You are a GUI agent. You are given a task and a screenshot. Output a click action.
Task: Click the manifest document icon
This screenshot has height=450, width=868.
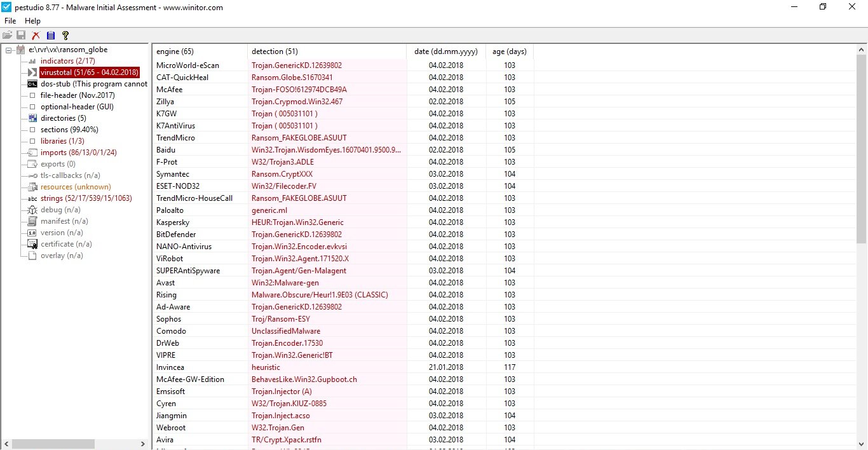[32, 221]
